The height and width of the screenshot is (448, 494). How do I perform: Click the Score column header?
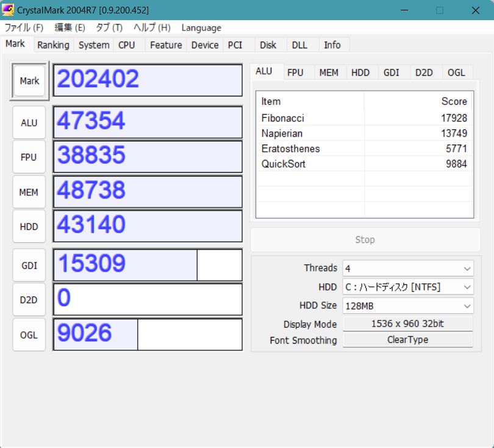tap(419, 101)
